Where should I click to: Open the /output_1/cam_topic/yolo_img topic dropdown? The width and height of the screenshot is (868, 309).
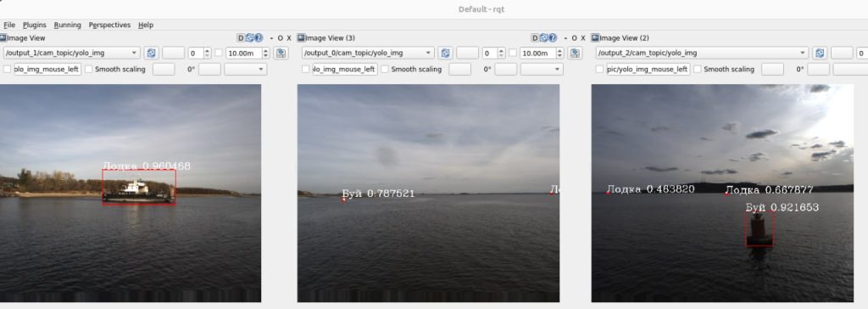pos(71,53)
